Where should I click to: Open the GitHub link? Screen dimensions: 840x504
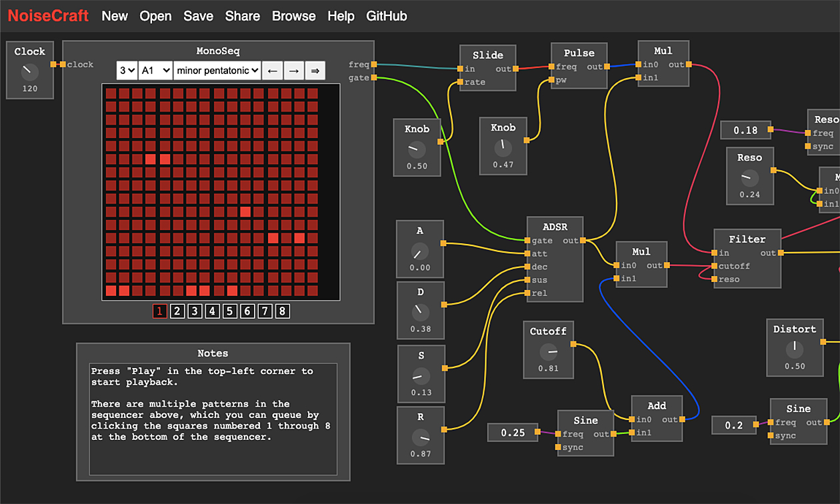click(x=387, y=16)
